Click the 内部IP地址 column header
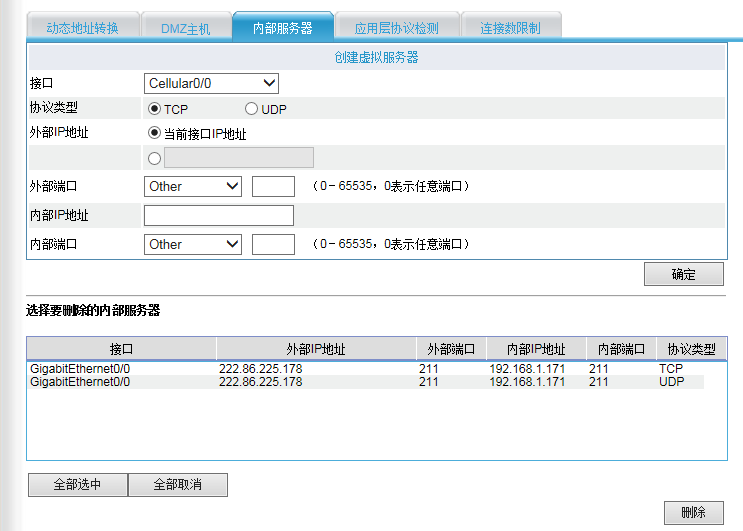 point(536,349)
